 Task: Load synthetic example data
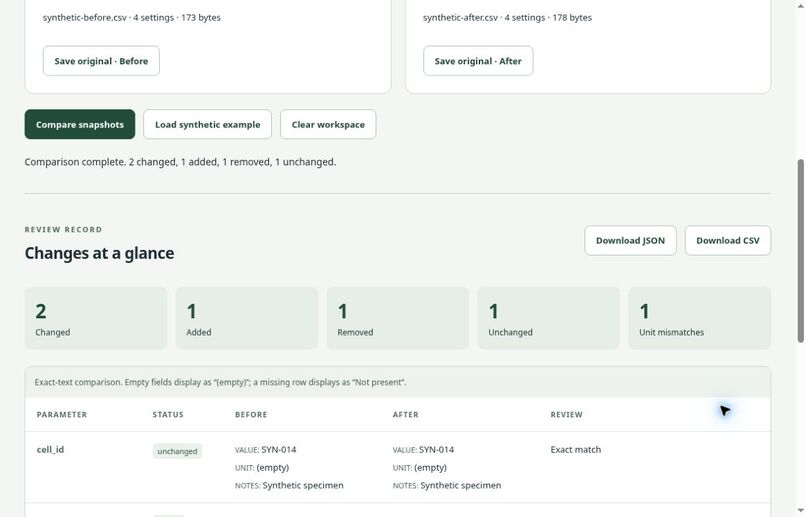click(x=208, y=124)
